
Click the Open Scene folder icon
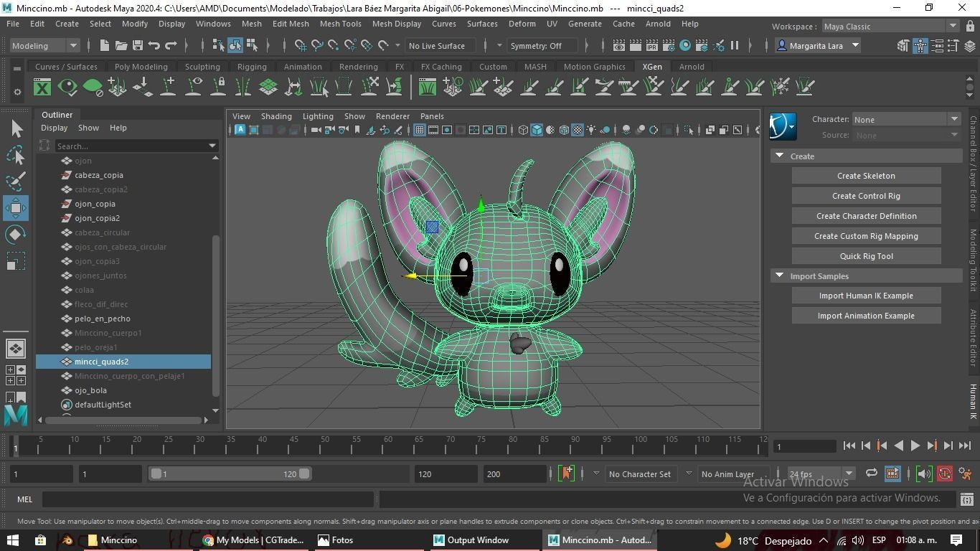121,45
